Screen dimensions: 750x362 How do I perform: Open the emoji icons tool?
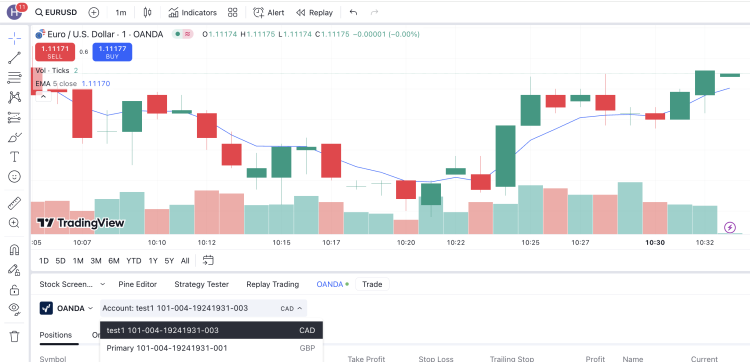coord(14,176)
